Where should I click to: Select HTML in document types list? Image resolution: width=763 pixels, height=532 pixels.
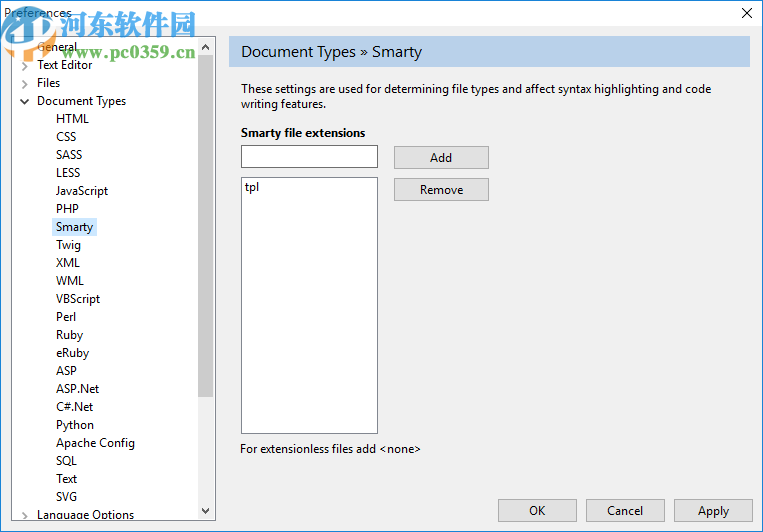(x=72, y=119)
